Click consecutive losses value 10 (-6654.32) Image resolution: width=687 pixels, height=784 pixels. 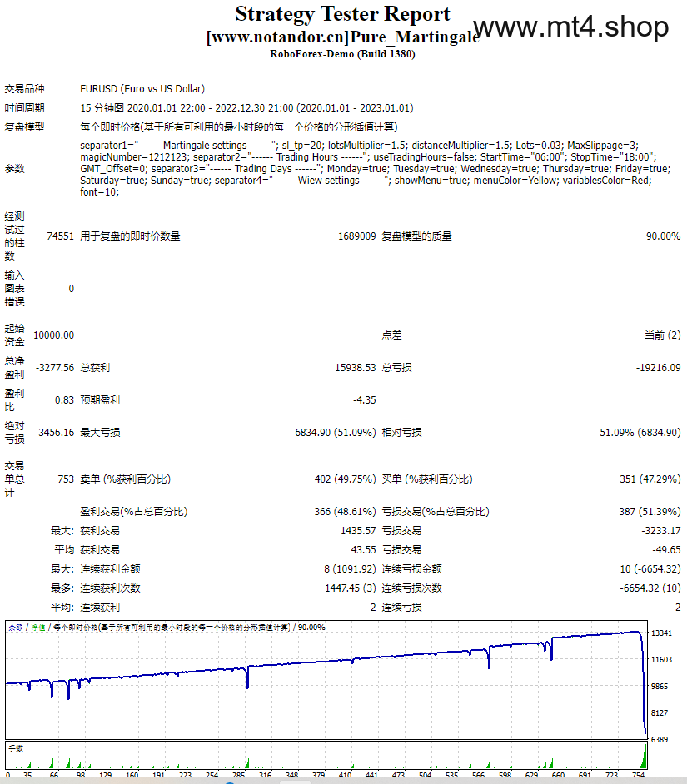point(650,569)
